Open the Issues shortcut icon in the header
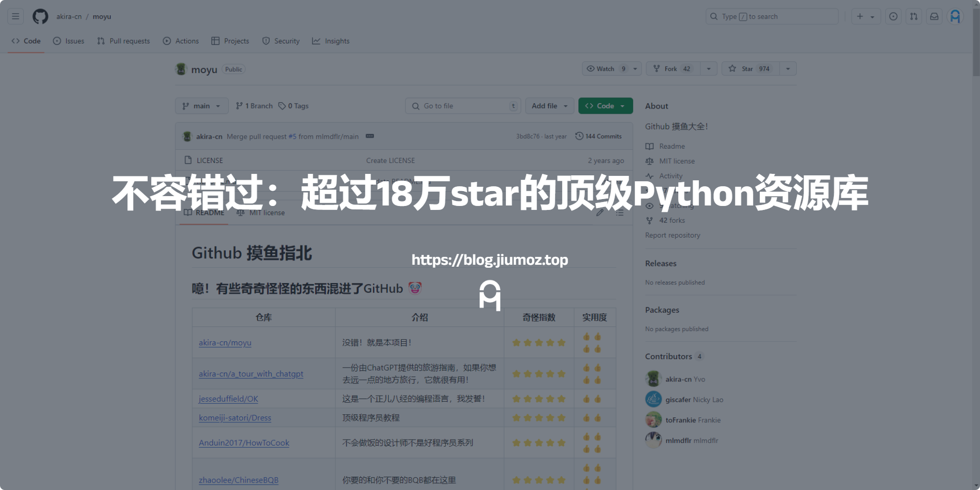980x490 pixels. coord(893,16)
